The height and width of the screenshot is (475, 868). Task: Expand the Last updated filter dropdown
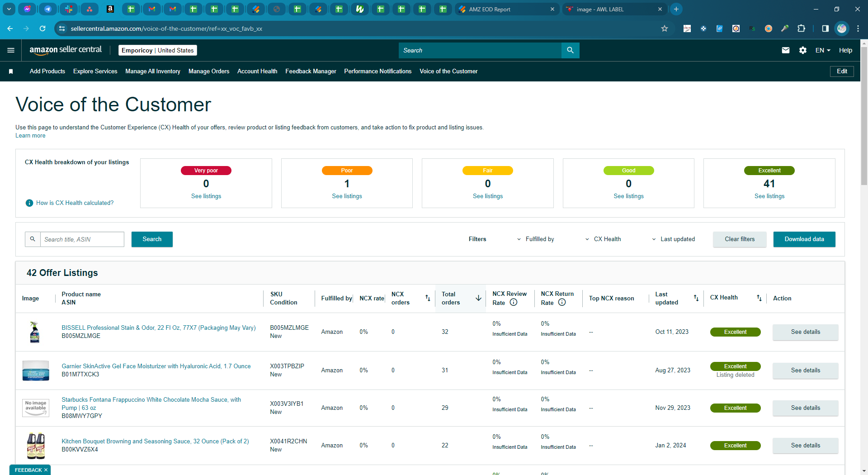tap(673, 239)
